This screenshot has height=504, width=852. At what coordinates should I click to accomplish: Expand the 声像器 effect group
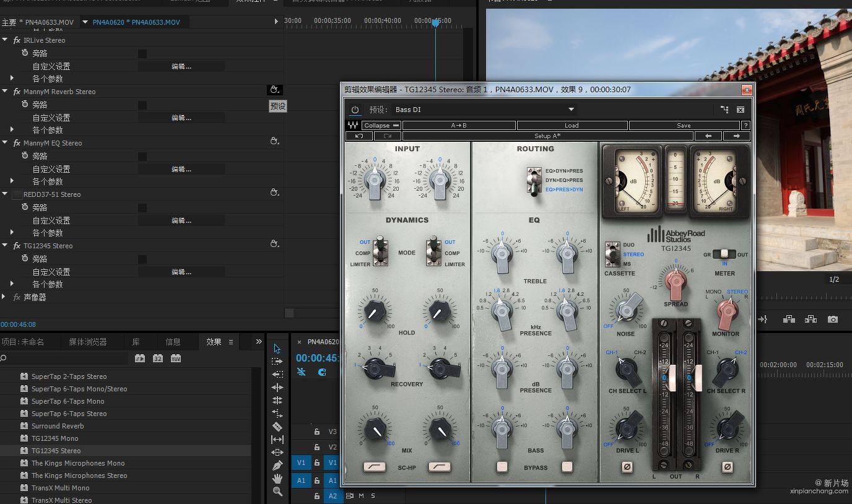(x=5, y=297)
